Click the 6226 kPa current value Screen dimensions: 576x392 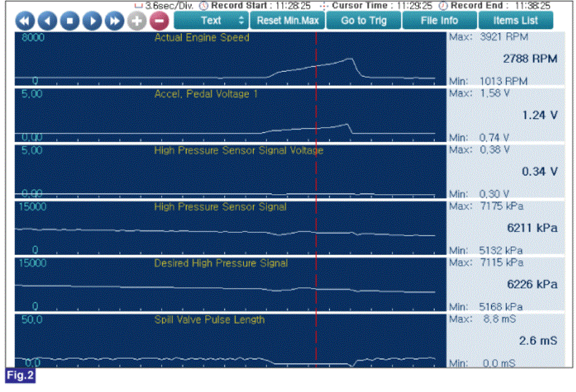coord(532,284)
